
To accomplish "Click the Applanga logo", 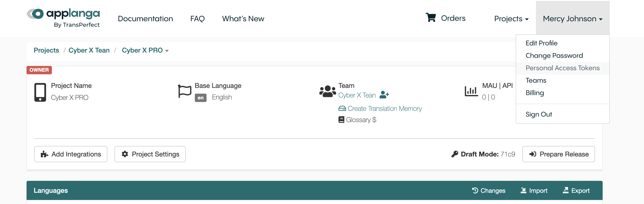I will (x=63, y=18).
